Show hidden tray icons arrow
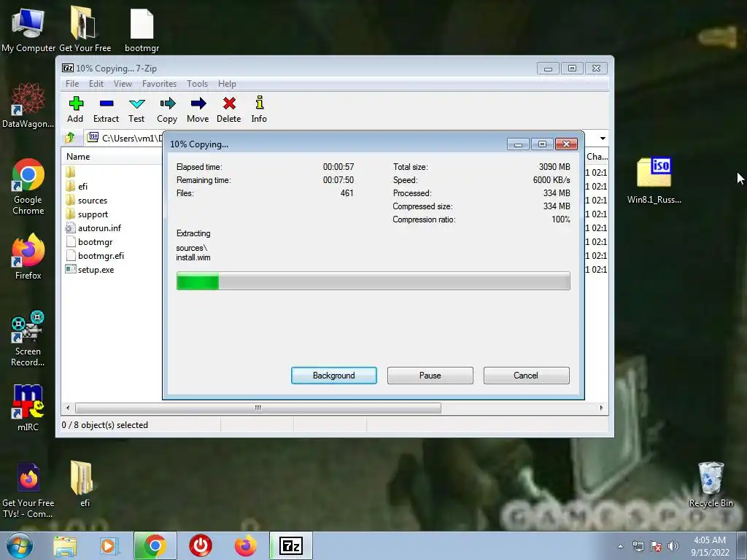 pos(620,546)
